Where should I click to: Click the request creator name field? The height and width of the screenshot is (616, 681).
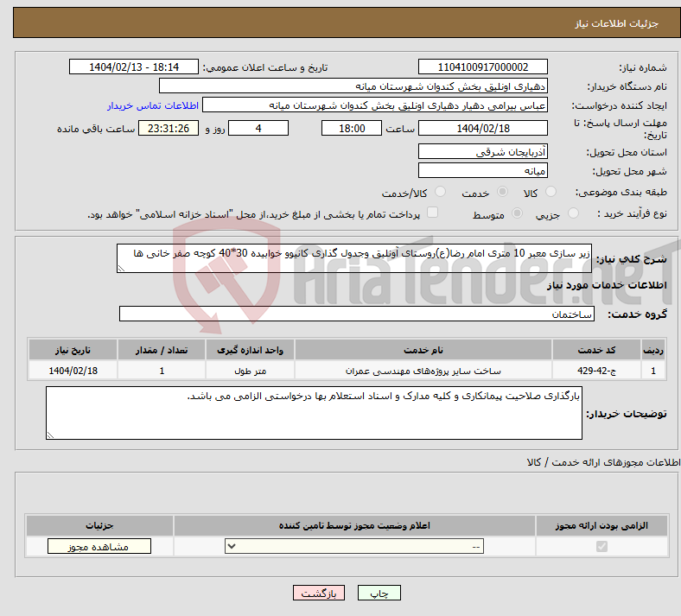pyautogui.click(x=375, y=105)
